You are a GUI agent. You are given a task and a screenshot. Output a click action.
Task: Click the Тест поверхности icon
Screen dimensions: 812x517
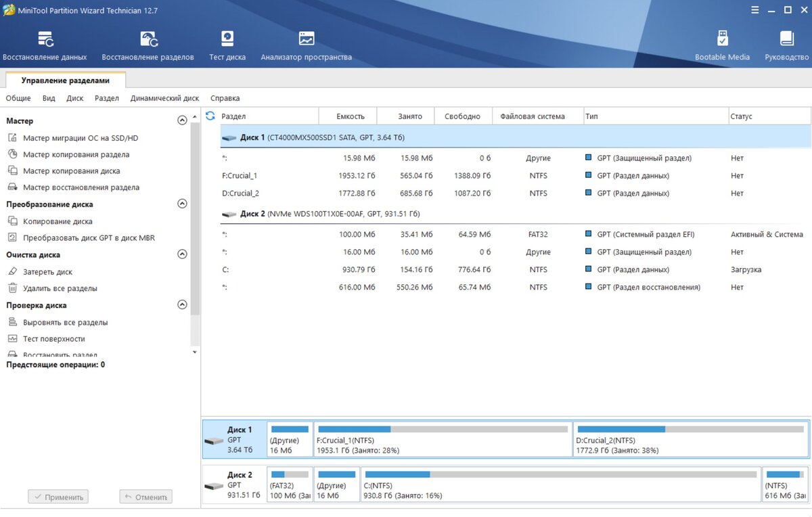click(12, 338)
